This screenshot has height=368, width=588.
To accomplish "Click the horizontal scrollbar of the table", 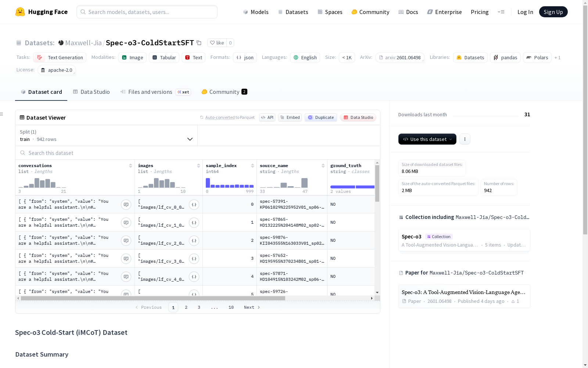I will 153,298.
